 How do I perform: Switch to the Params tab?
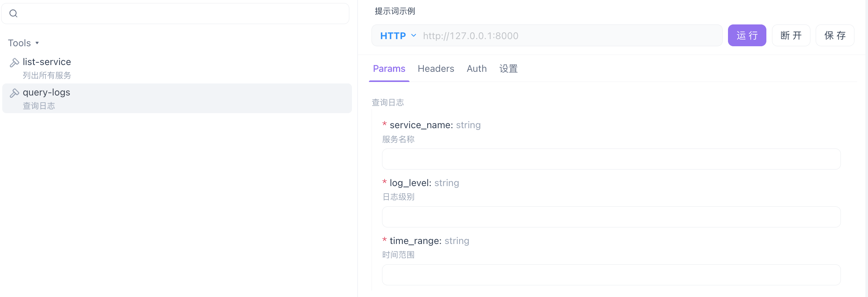(389, 69)
